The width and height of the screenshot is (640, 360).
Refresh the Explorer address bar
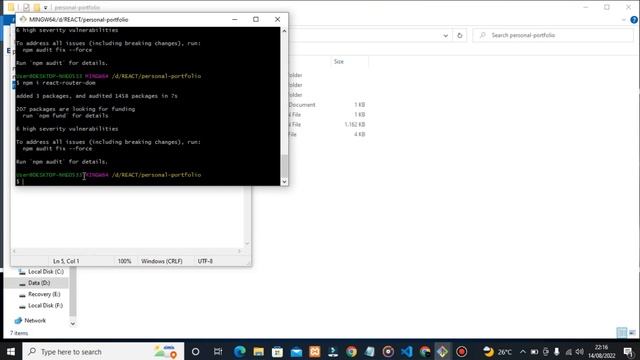(460, 35)
